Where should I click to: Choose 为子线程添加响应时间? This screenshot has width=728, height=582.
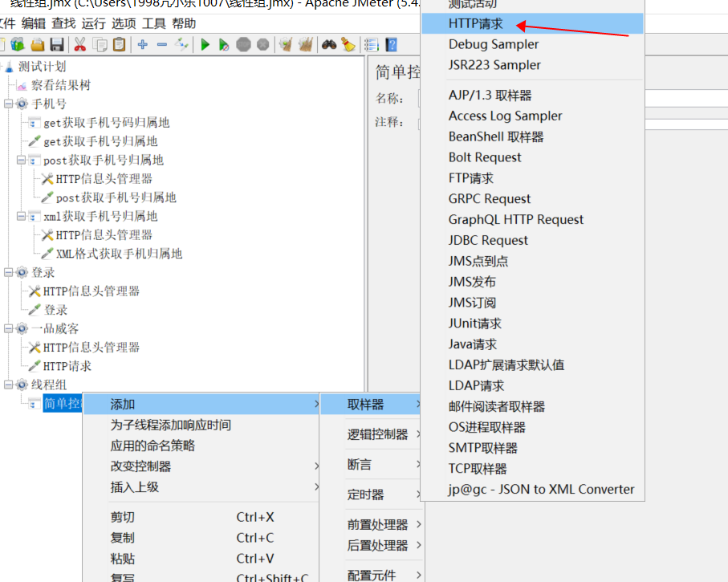[201, 425]
